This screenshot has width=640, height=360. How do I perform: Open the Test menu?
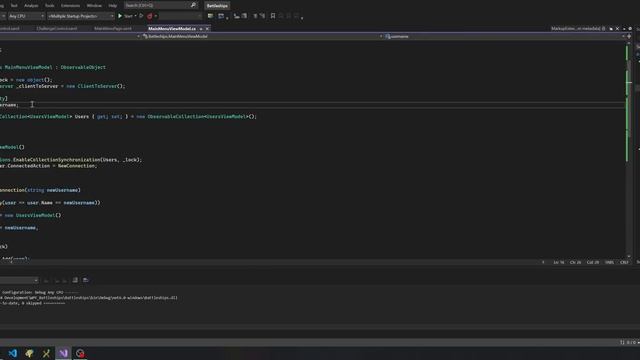pyautogui.click(x=14, y=6)
